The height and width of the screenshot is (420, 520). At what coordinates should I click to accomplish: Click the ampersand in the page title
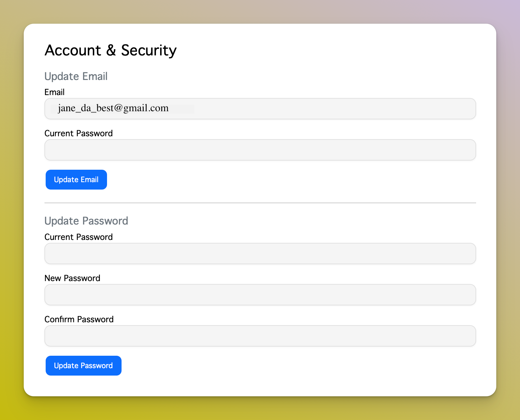point(111,50)
